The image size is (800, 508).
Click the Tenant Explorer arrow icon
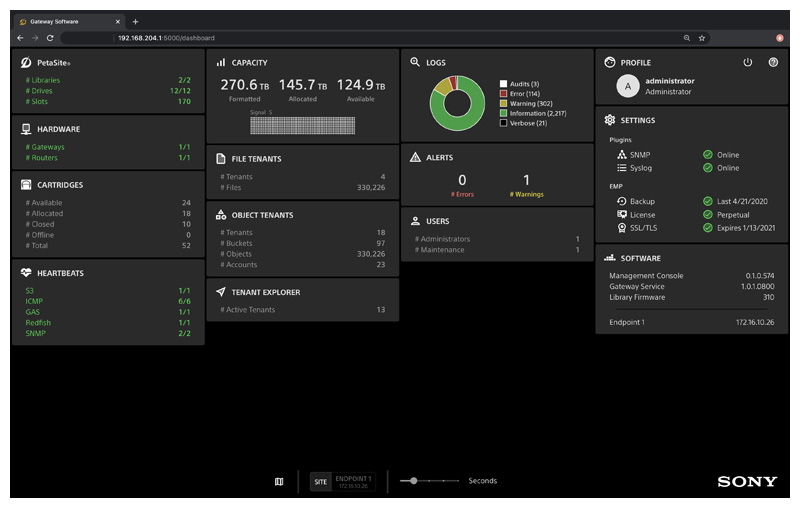coord(221,292)
